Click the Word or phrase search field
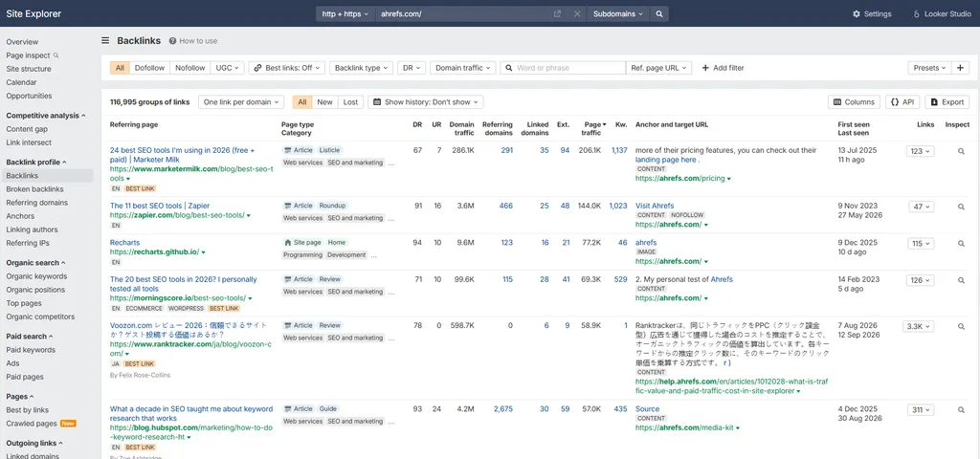Screen dimensions: 980x459 pyautogui.click(x=563, y=68)
